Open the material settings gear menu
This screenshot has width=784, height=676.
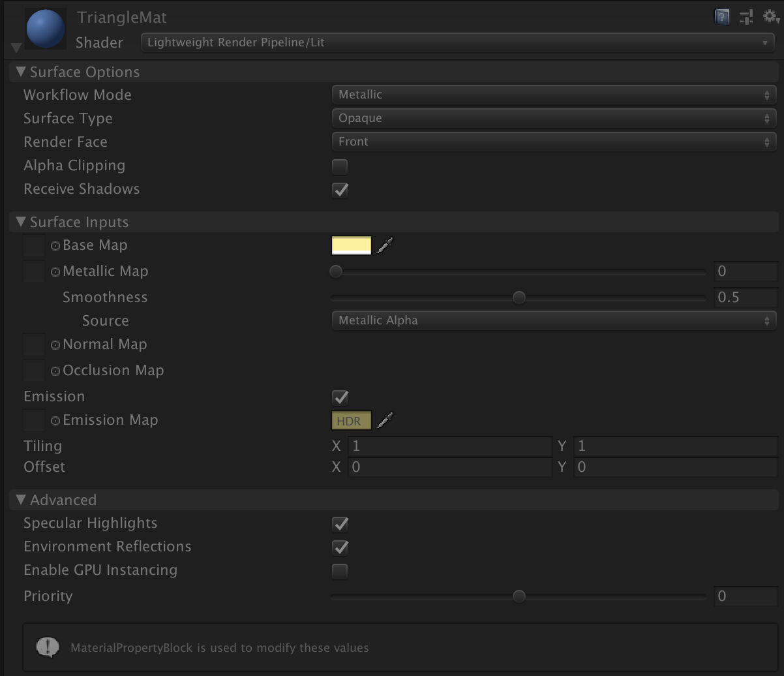point(771,16)
